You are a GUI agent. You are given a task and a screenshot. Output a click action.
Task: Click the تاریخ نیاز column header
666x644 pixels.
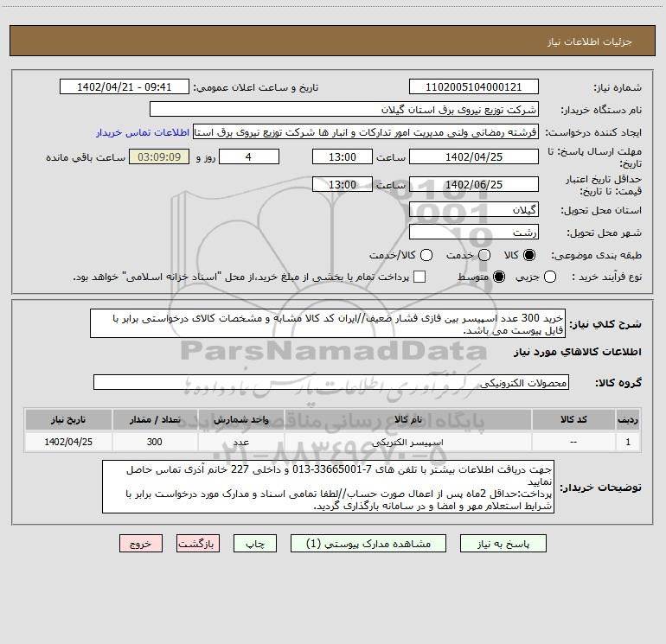[x=68, y=419]
